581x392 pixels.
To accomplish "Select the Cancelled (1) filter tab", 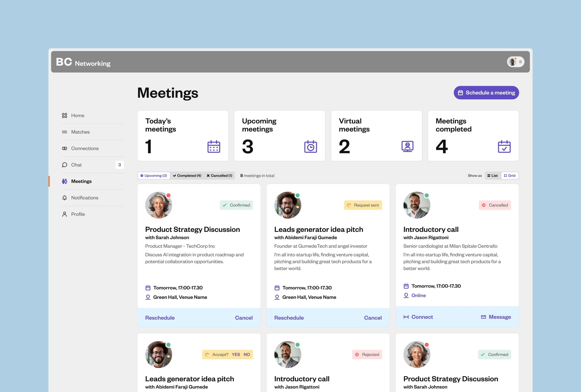I will (x=219, y=175).
